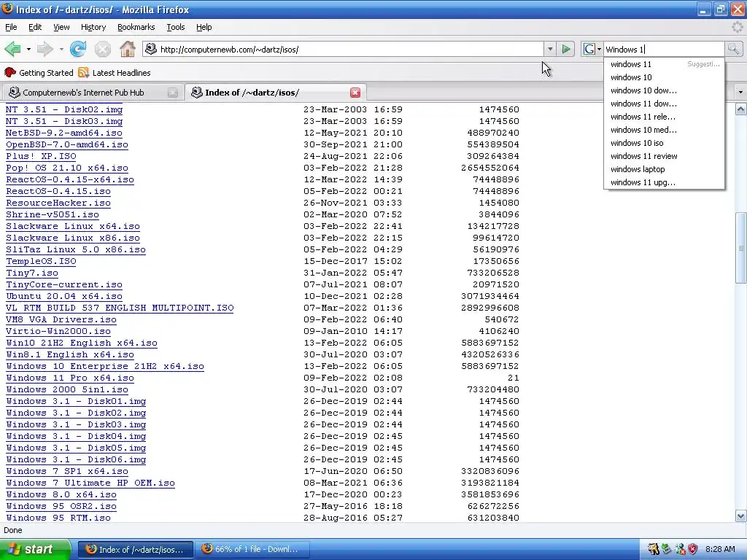Choose the 'windows 10' search suggestion
747x560 pixels.
(x=664, y=77)
